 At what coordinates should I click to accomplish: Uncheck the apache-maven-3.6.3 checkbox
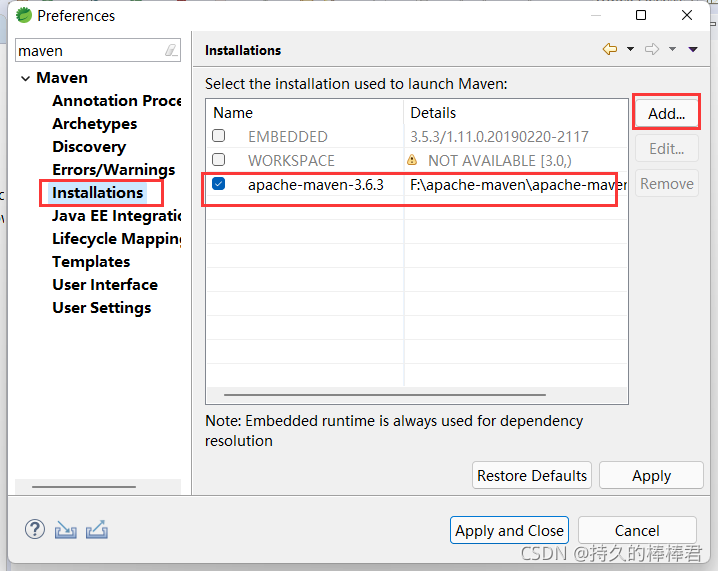tap(219, 184)
